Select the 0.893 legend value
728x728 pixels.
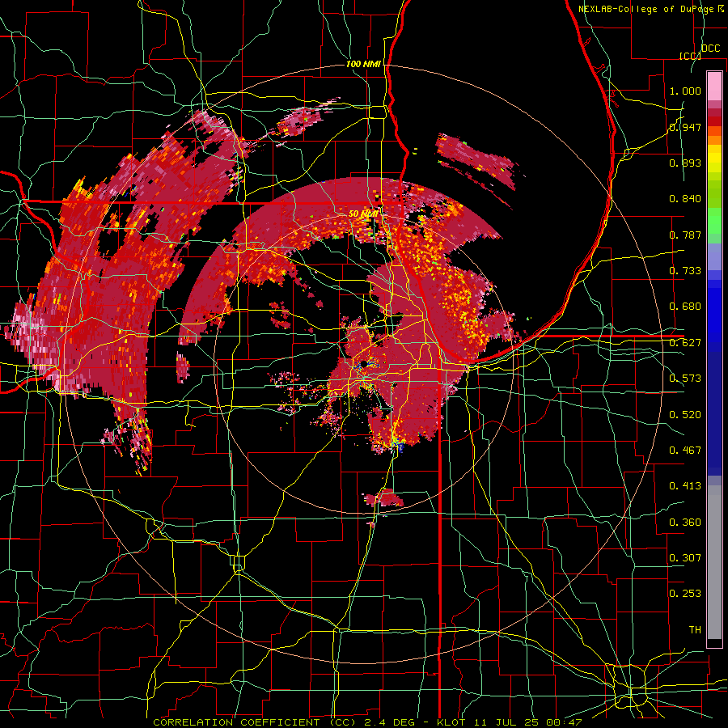point(685,163)
